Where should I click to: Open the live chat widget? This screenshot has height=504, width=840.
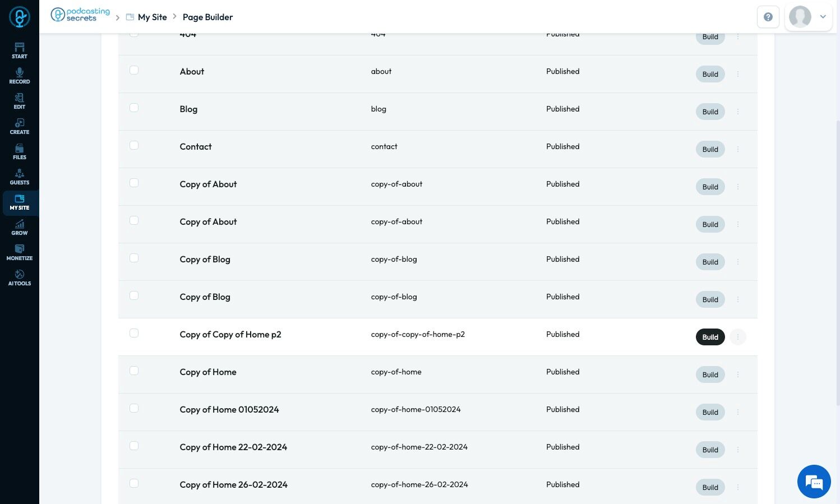click(x=814, y=482)
